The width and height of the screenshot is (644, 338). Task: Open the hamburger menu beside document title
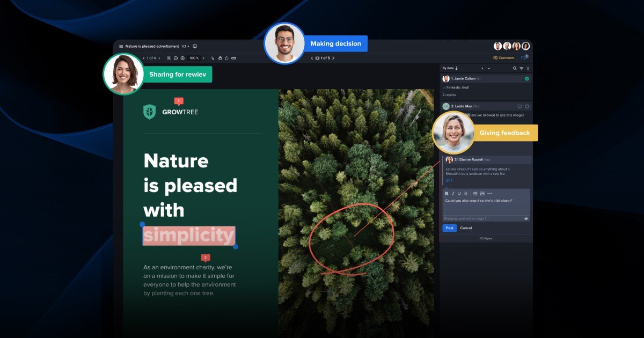click(x=121, y=47)
